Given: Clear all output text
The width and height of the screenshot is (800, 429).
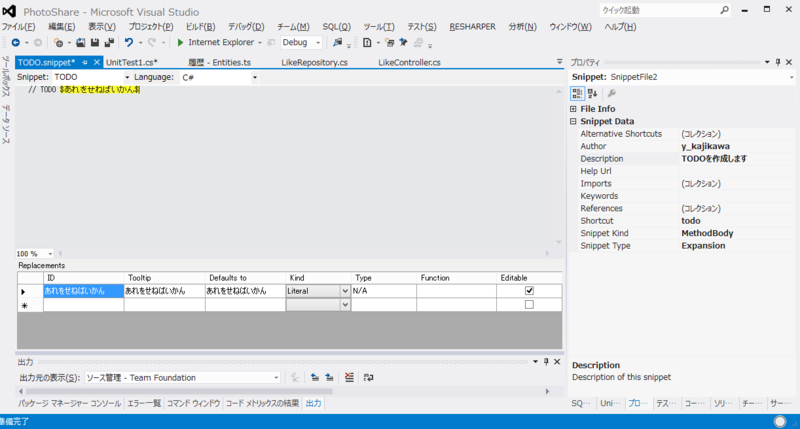Looking at the screenshot, I should click(x=349, y=377).
